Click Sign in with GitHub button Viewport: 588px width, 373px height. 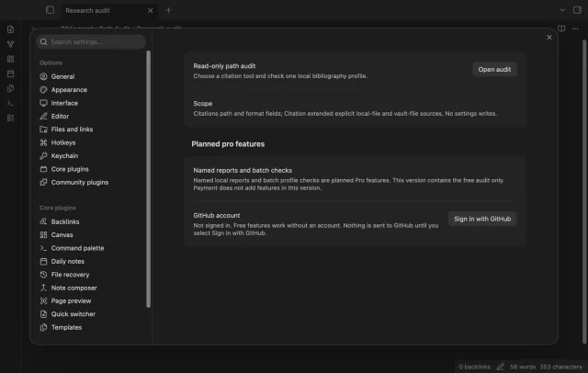pos(482,219)
